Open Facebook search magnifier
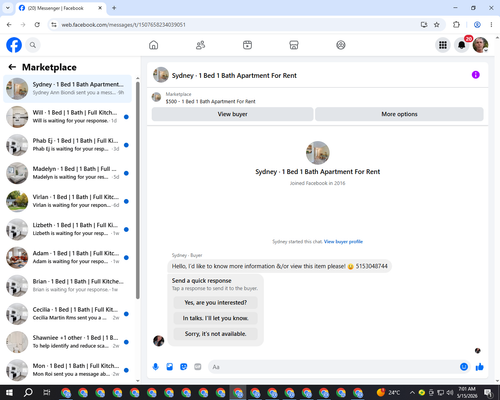Viewport: 500px width, 400px height. click(33, 45)
